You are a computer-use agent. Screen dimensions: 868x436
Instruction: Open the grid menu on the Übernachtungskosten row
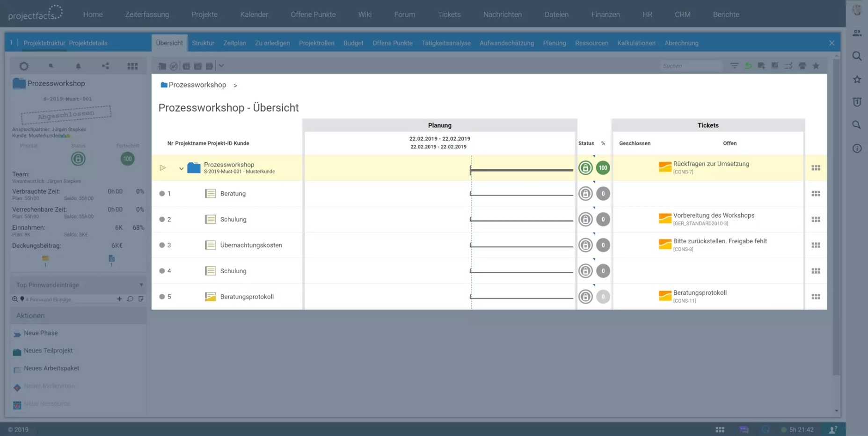[x=816, y=245]
